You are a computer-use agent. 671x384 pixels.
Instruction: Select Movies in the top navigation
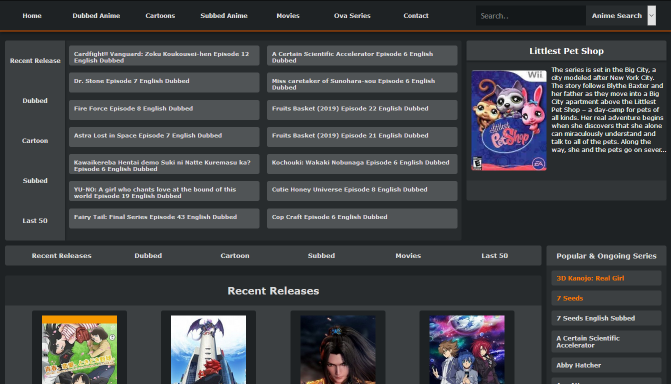tap(288, 16)
